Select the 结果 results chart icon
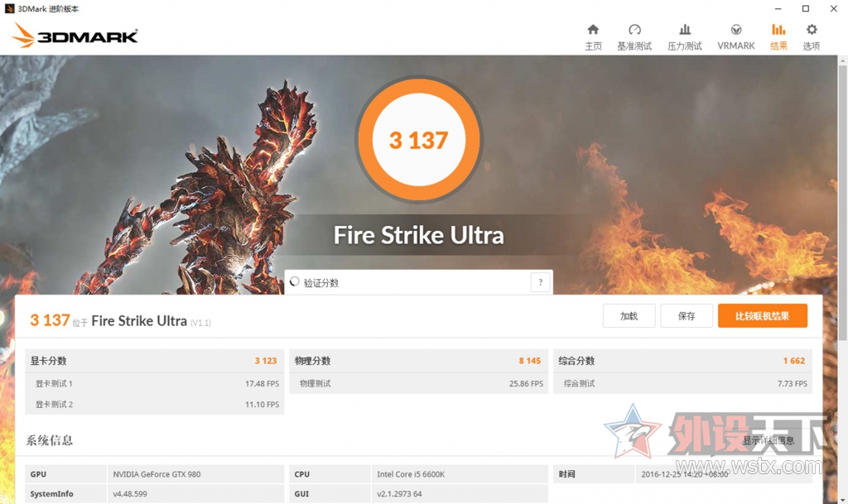Viewport: 848px width, 504px height. tap(778, 30)
